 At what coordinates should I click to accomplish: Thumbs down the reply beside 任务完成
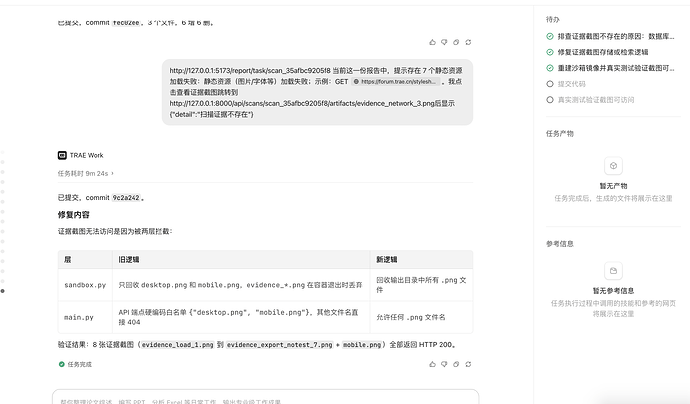coord(444,364)
